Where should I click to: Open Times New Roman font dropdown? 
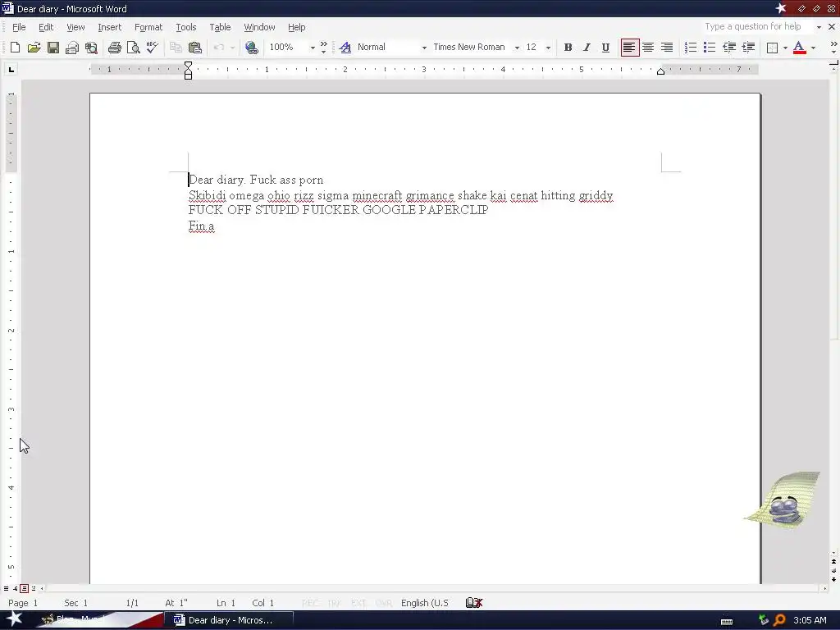(x=517, y=48)
